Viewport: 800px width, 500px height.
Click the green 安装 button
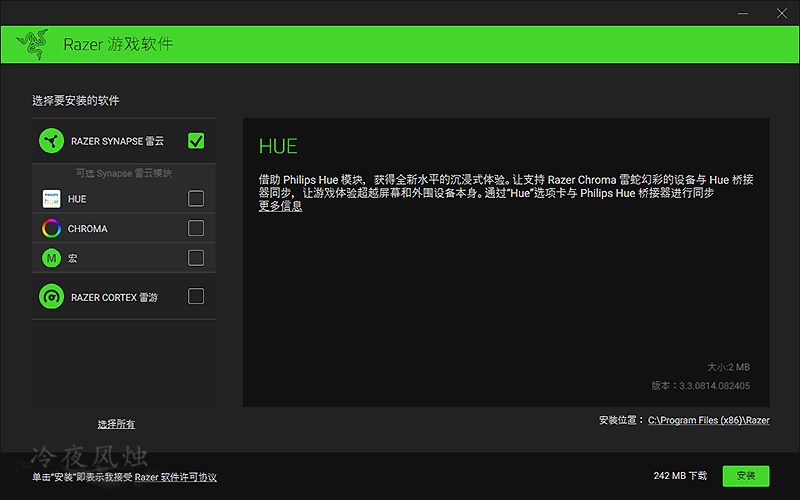[x=746, y=476]
